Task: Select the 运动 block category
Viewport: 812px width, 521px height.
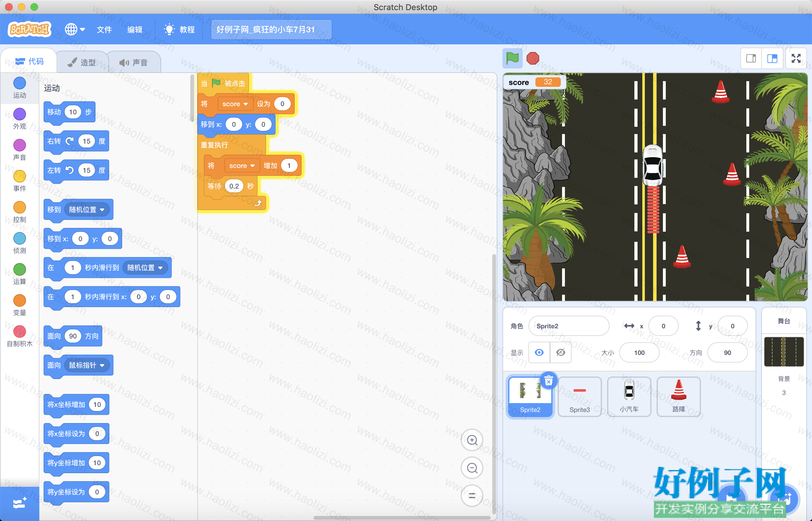Action: [x=20, y=88]
